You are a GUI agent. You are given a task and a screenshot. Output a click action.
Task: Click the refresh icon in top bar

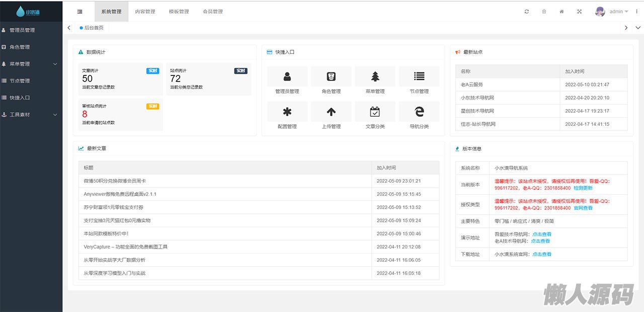click(527, 12)
